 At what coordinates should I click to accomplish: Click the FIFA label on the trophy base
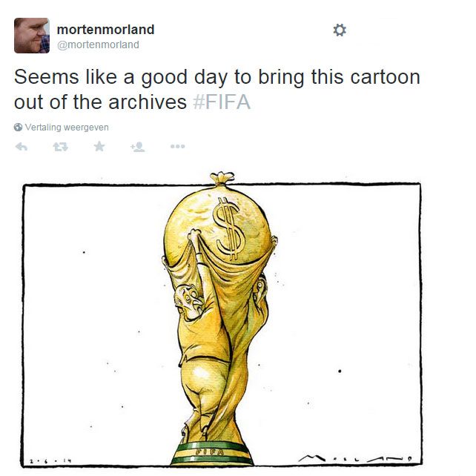[210, 452]
